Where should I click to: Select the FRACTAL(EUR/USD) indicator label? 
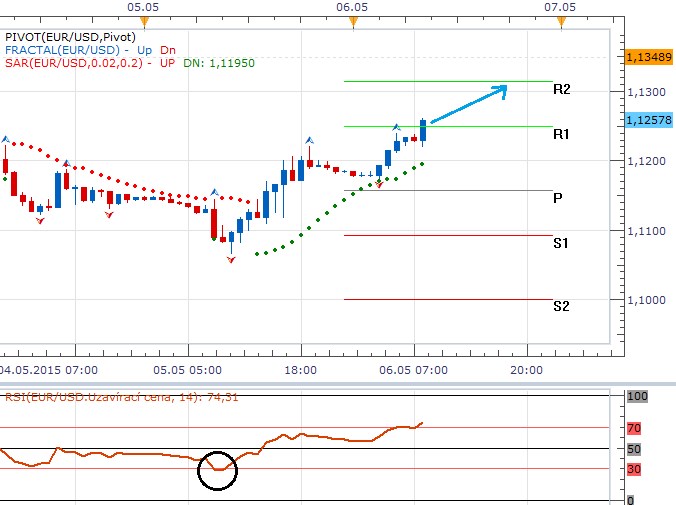click(62, 49)
